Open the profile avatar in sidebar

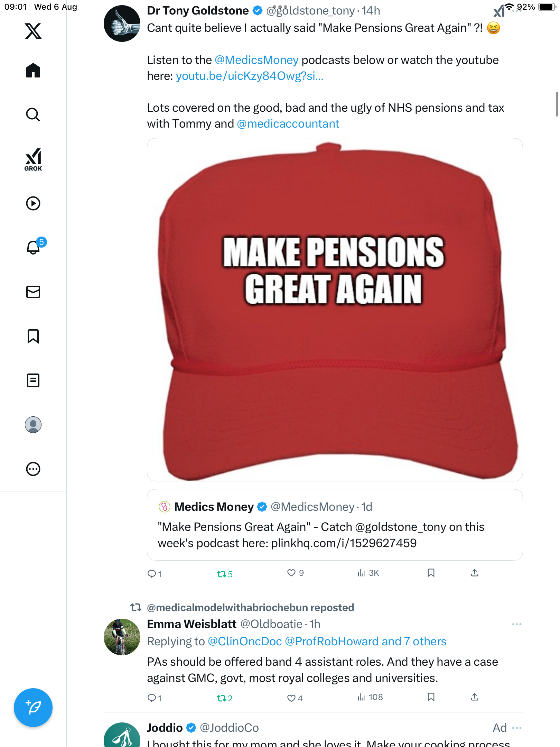[x=33, y=425]
